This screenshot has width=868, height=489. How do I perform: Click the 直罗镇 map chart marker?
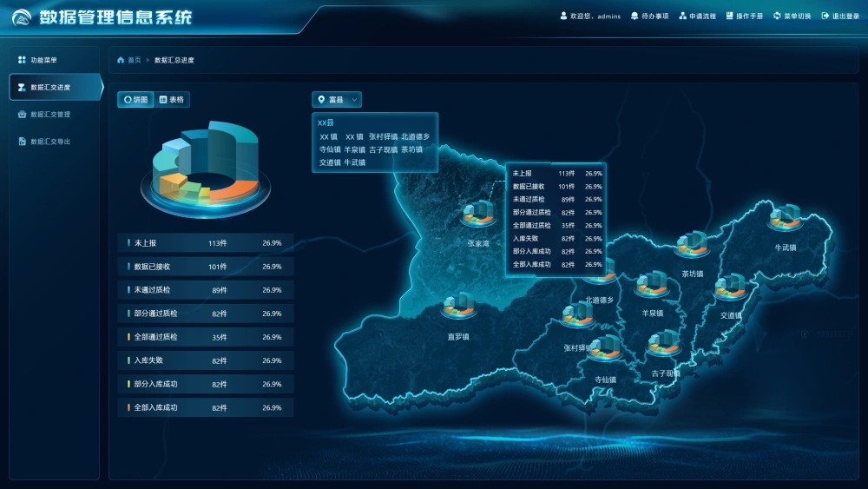click(x=457, y=307)
